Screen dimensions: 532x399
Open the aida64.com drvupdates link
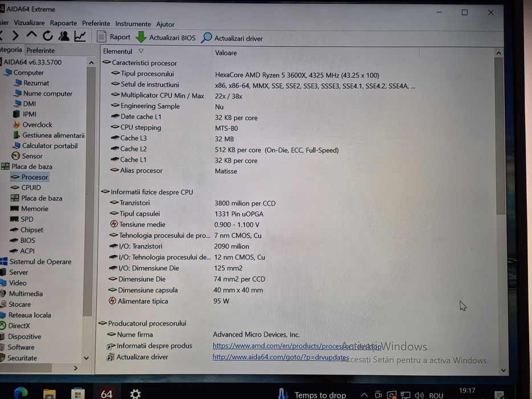click(x=281, y=357)
